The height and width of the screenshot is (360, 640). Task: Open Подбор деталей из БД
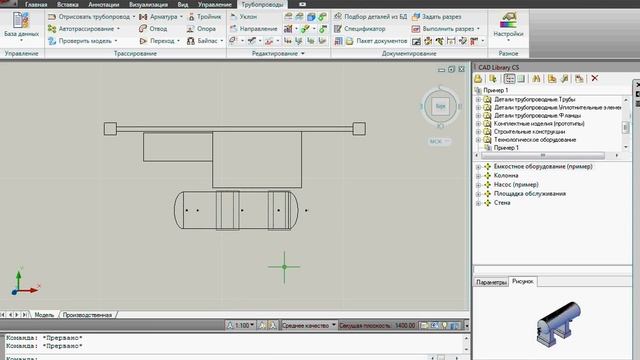[x=370, y=17]
